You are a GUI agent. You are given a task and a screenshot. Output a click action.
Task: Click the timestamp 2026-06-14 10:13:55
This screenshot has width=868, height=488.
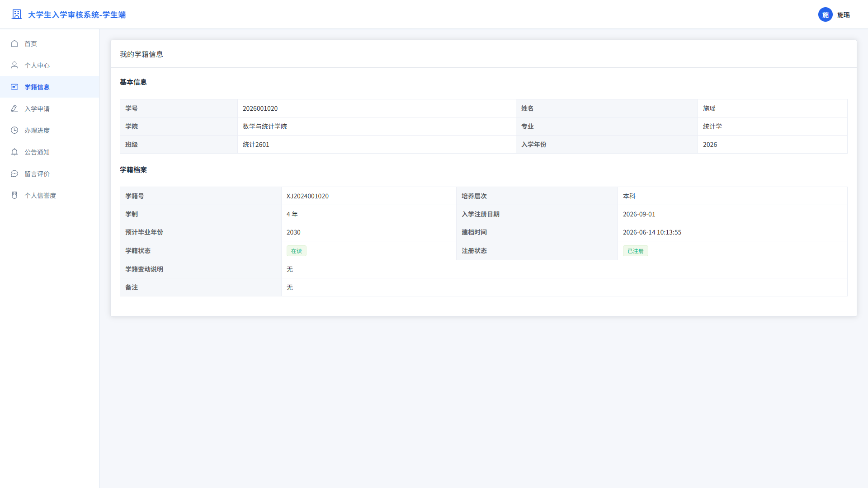(x=652, y=232)
